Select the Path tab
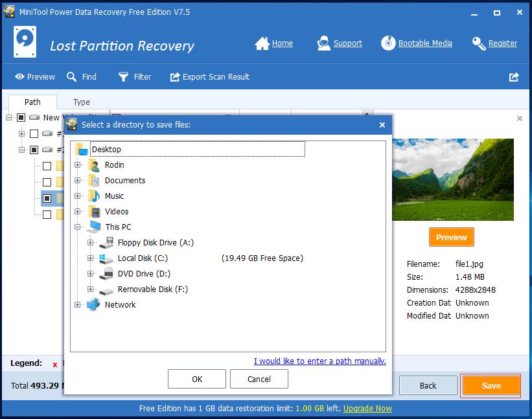 pyautogui.click(x=32, y=102)
